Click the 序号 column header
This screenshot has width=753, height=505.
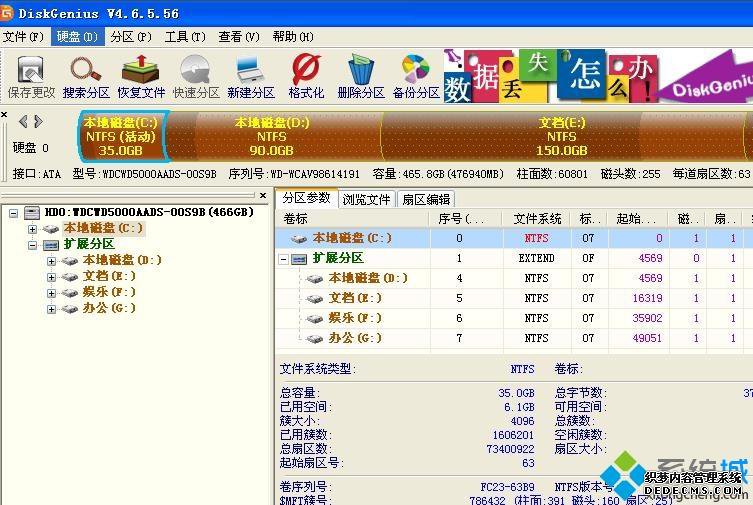click(x=465, y=219)
